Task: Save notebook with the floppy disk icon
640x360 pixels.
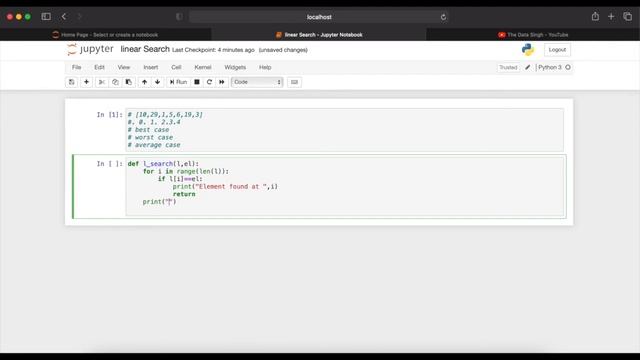Action: click(71, 82)
